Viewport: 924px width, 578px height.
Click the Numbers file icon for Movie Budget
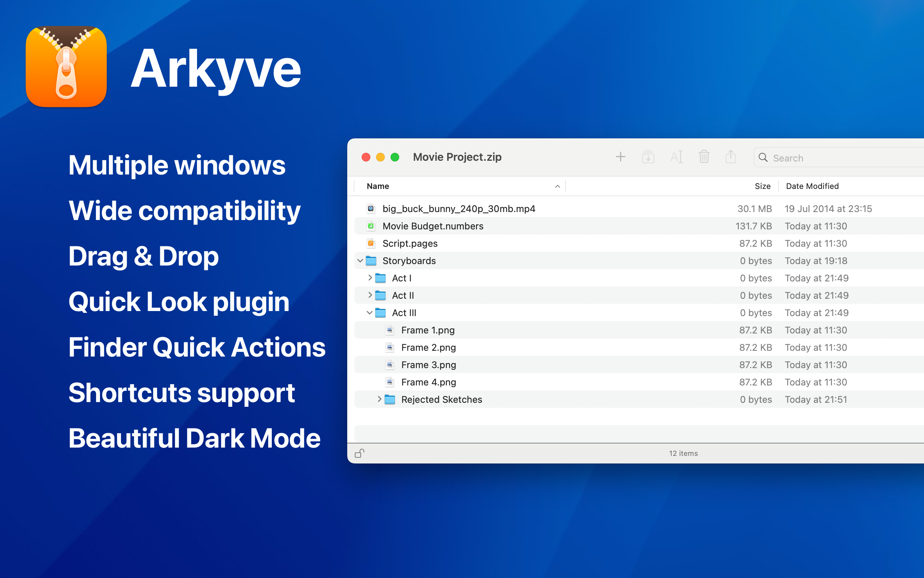(370, 226)
